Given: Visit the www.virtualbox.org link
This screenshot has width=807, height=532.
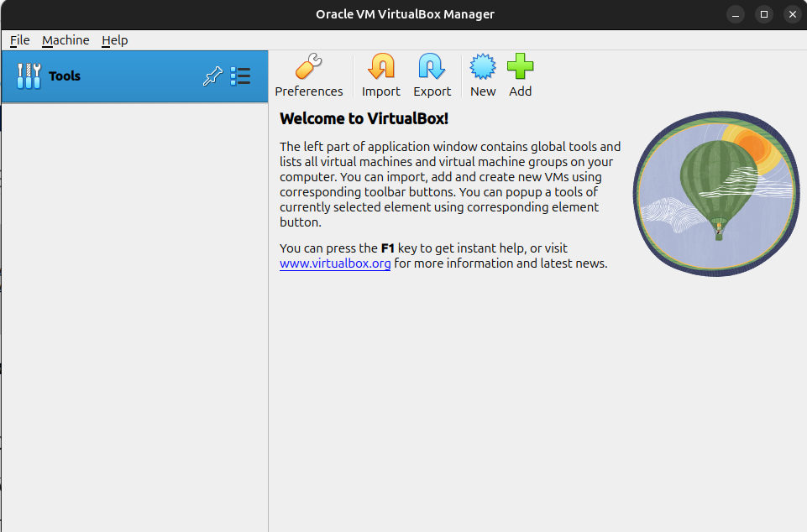Looking at the screenshot, I should click(335, 263).
